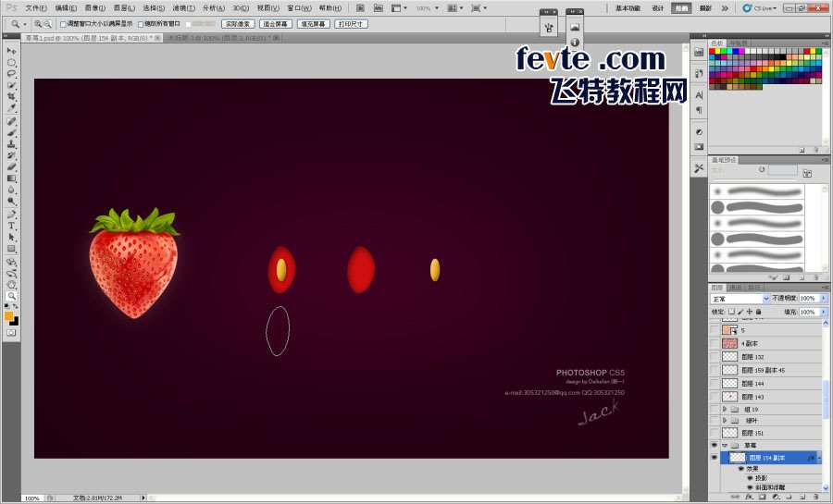Open the 帮助(H) menu
This screenshot has height=504, width=833.
[x=329, y=8]
